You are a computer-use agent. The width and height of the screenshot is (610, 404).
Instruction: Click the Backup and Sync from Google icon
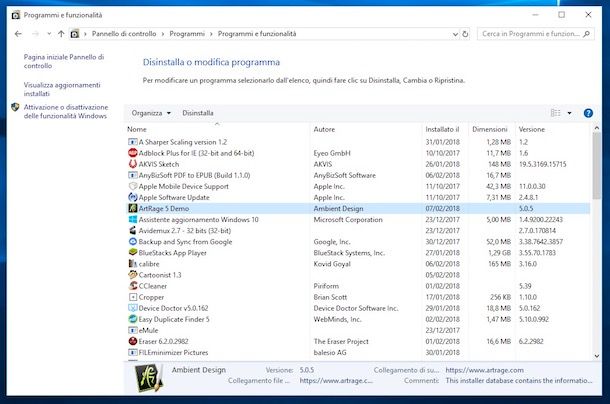[133, 242]
